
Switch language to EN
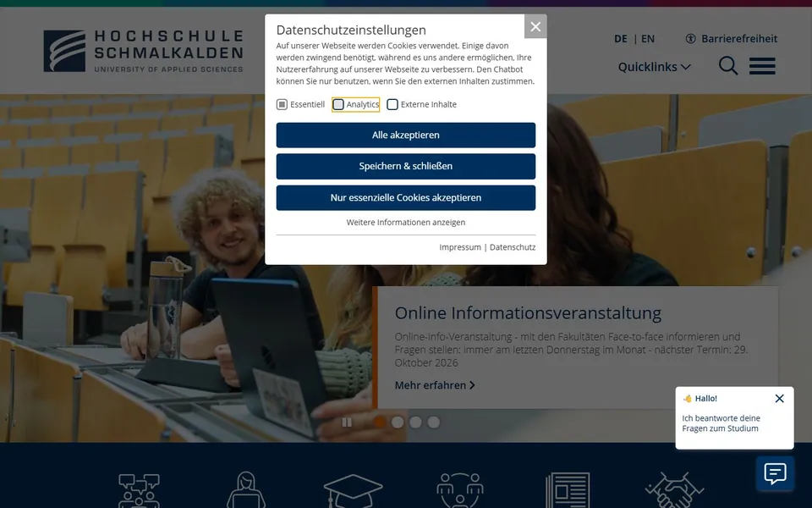(x=648, y=39)
